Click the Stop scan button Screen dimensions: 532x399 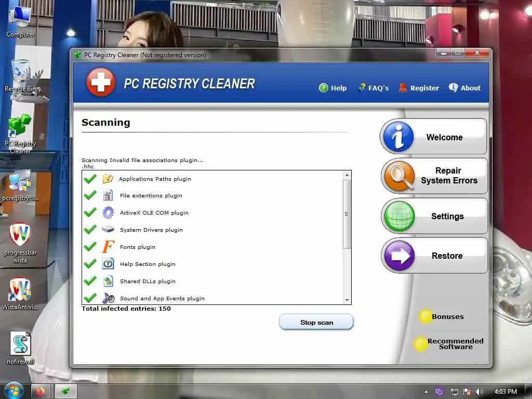[316, 322]
